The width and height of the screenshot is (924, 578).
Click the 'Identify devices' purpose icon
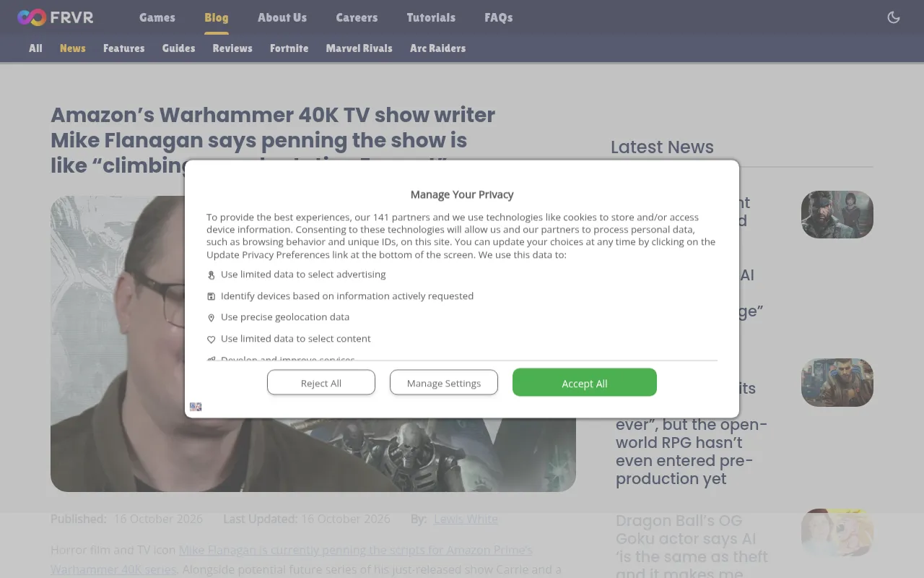click(x=212, y=296)
